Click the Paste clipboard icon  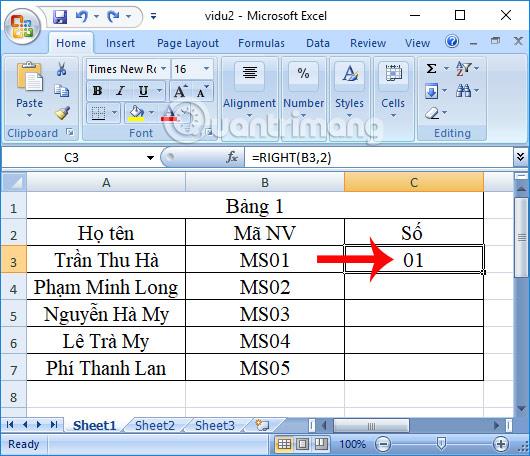[x=29, y=77]
